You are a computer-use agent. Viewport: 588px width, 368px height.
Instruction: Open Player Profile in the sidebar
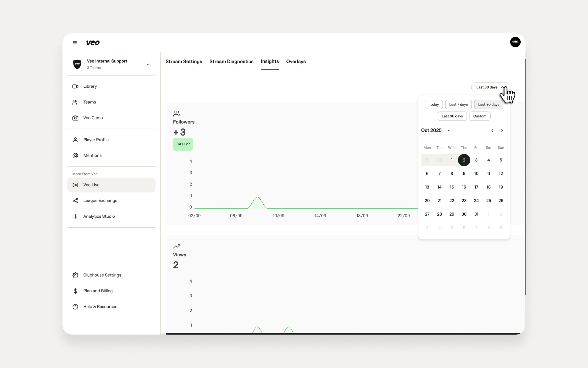pos(111,140)
